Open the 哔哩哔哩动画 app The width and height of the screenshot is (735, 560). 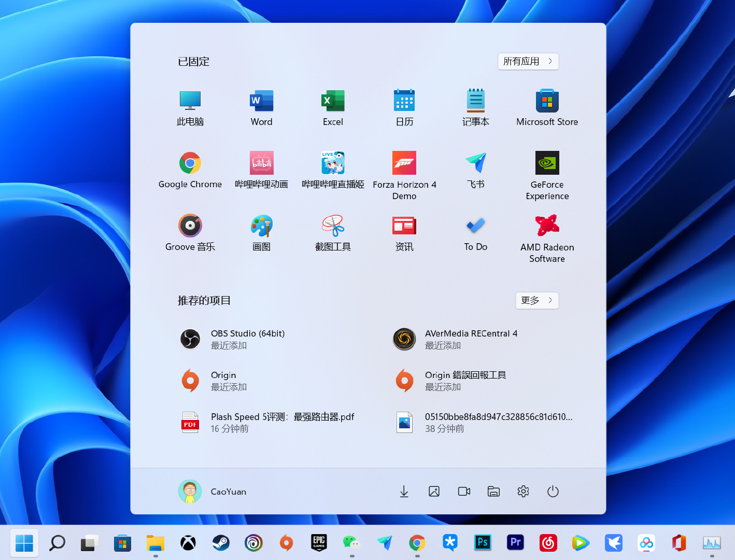pyautogui.click(x=261, y=171)
